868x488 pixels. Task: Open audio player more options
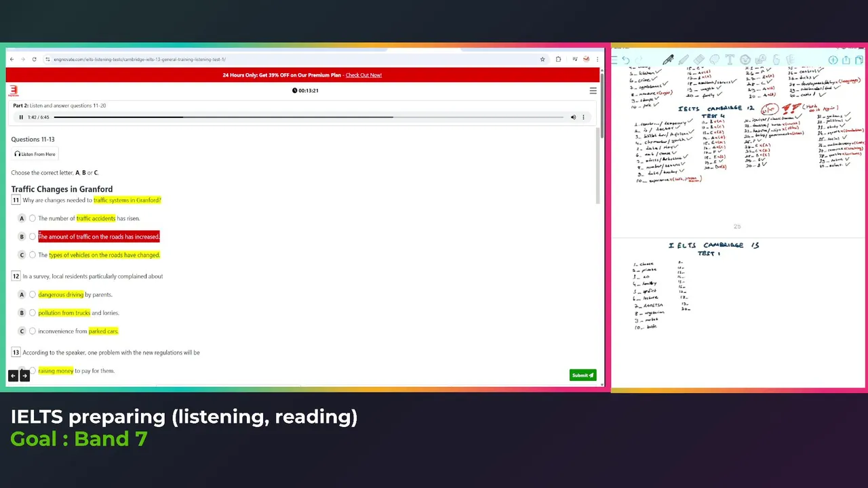click(x=583, y=117)
